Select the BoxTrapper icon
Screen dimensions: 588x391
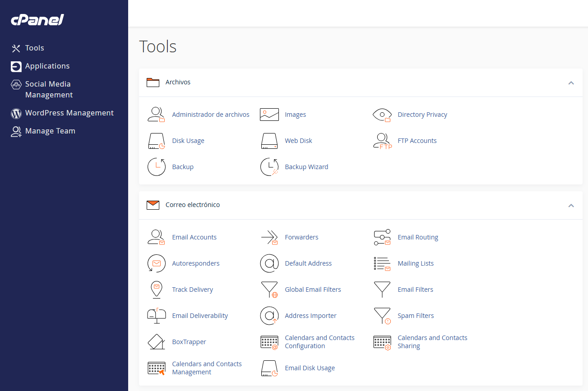click(x=157, y=342)
